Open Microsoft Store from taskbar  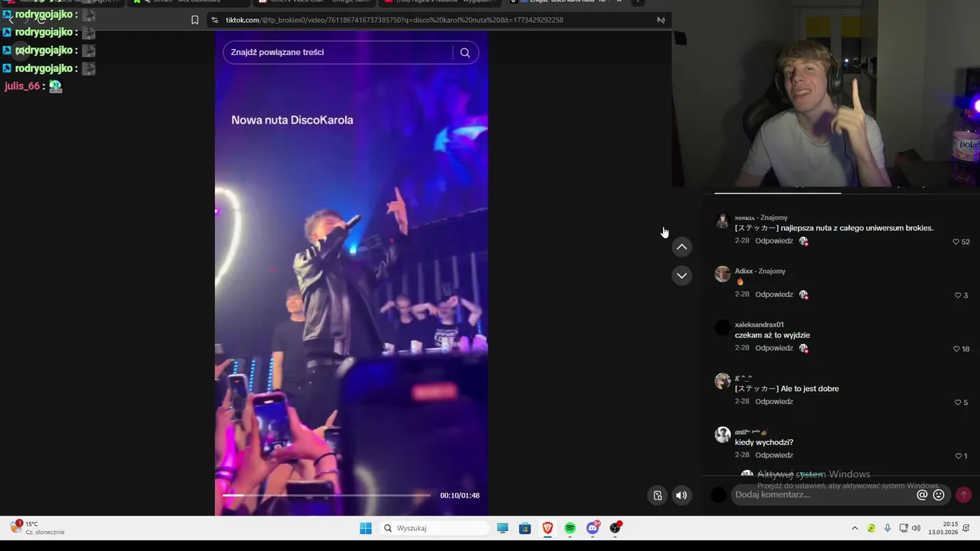point(524,528)
